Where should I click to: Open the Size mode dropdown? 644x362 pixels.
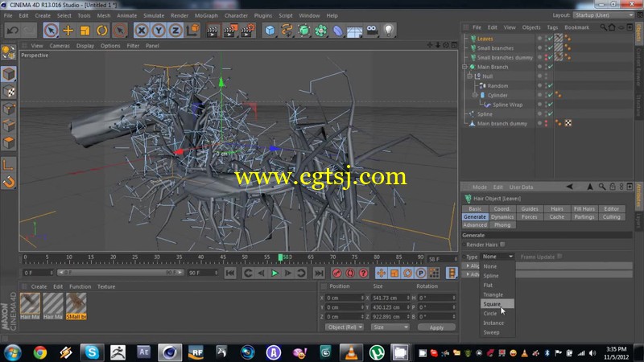coord(390,327)
